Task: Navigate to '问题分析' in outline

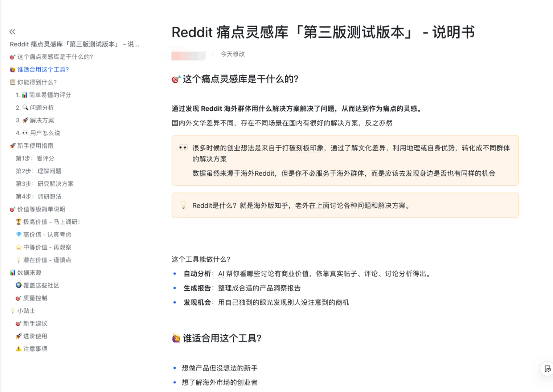Action: tap(35, 108)
